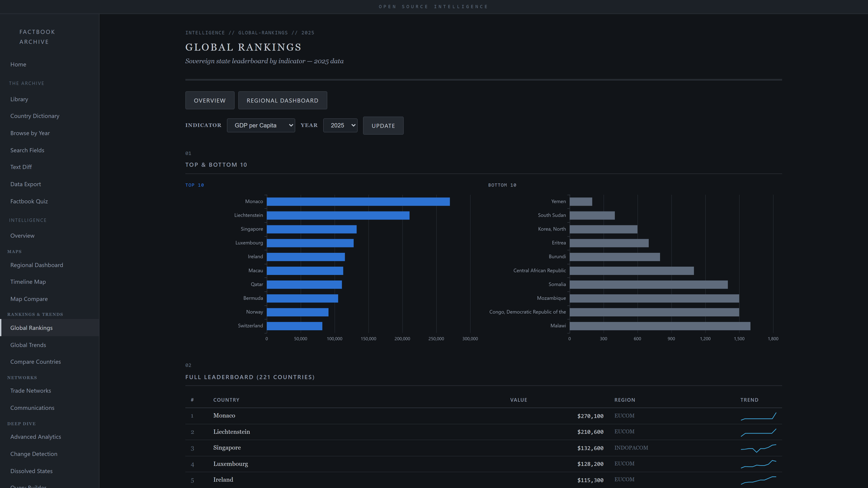Open Compare Countries page
This screenshot has width=868, height=488.
click(36, 362)
